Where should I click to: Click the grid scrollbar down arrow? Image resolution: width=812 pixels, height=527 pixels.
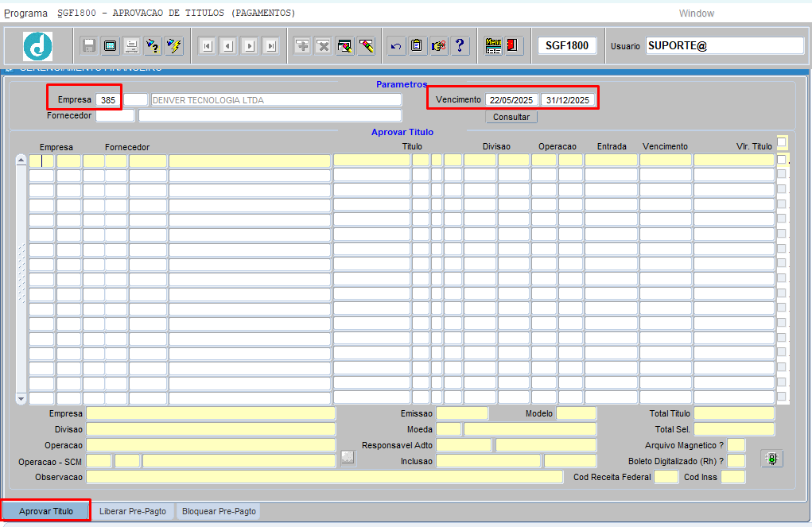(x=21, y=398)
